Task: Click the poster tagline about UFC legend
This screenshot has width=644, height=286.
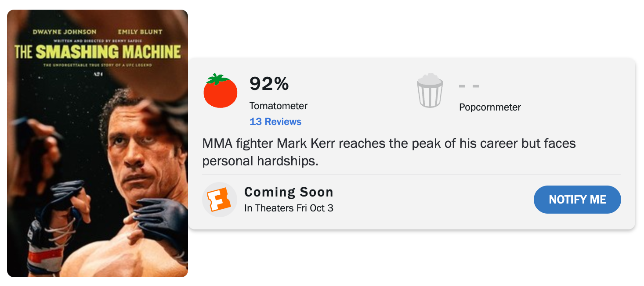Action: [98, 65]
